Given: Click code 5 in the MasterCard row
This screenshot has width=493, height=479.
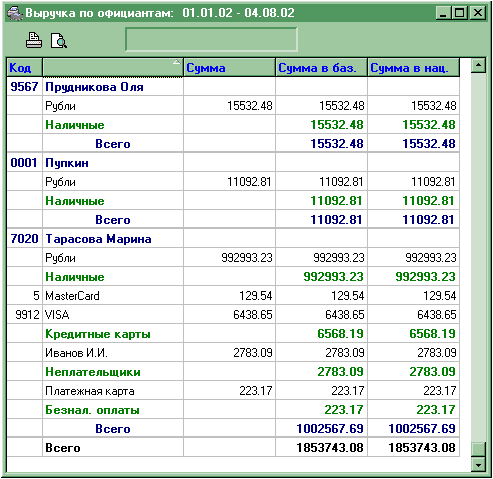Looking at the screenshot, I should coord(36,296).
